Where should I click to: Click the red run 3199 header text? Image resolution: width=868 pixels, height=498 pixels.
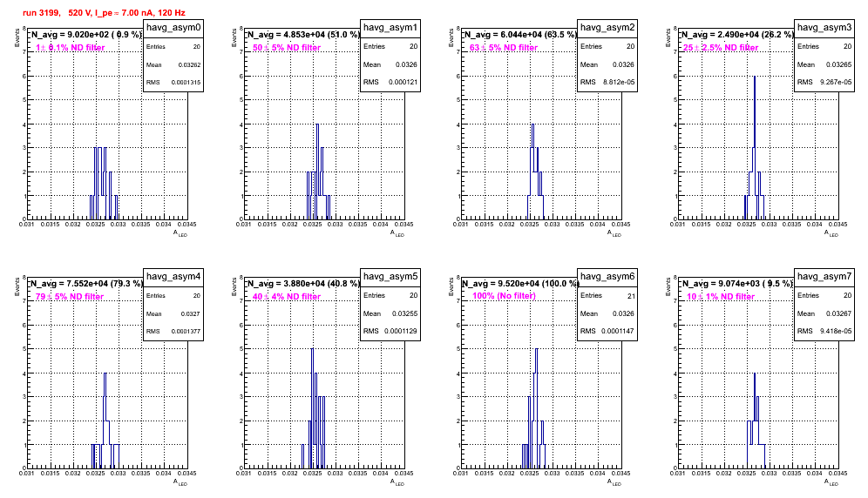(x=104, y=12)
